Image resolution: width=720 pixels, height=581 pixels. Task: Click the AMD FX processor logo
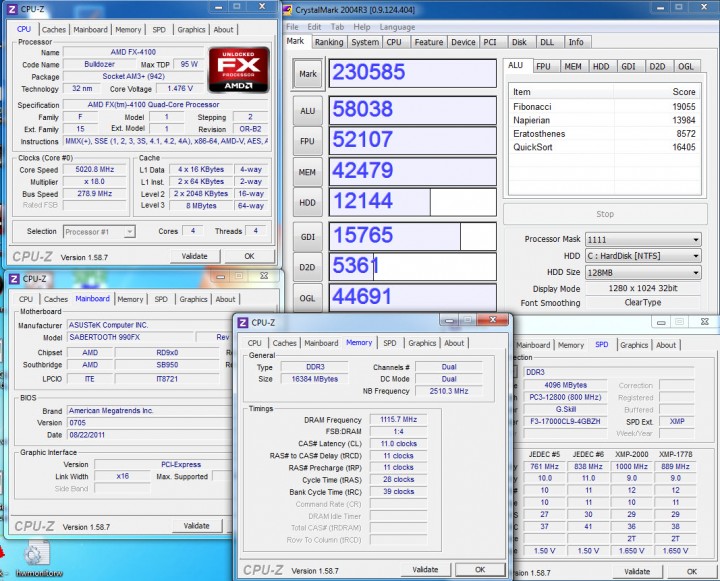238,70
